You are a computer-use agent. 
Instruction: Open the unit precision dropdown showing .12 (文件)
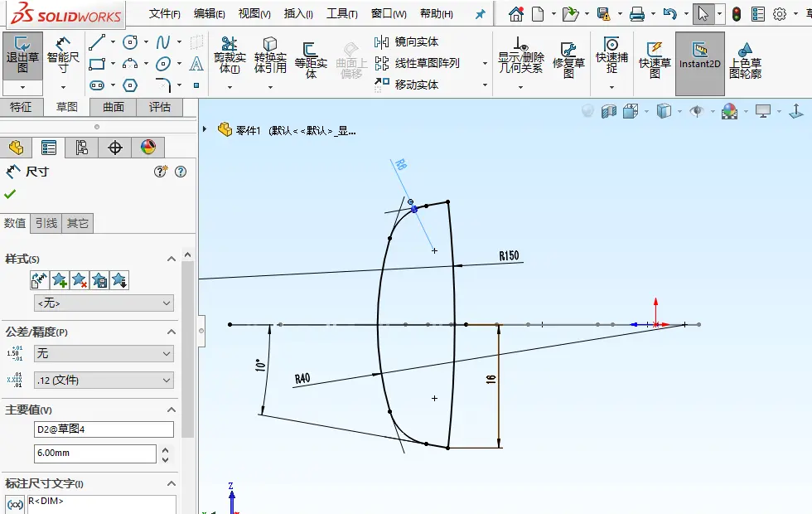coord(104,381)
